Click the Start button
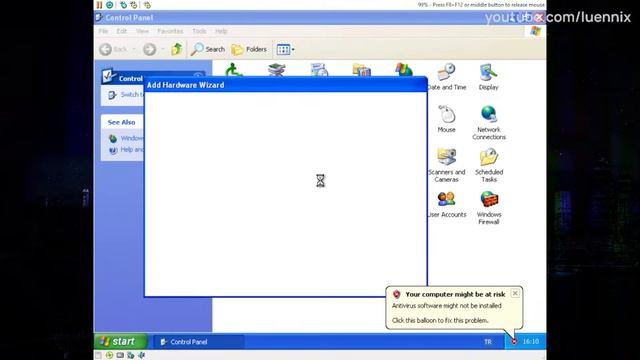The height and width of the screenshot is (360, 640). pyautogui.click(x=120, y=341)
